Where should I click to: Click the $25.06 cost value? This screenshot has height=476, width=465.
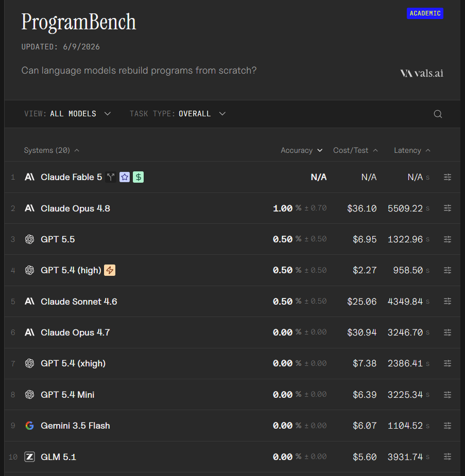[x=361, y=302]
